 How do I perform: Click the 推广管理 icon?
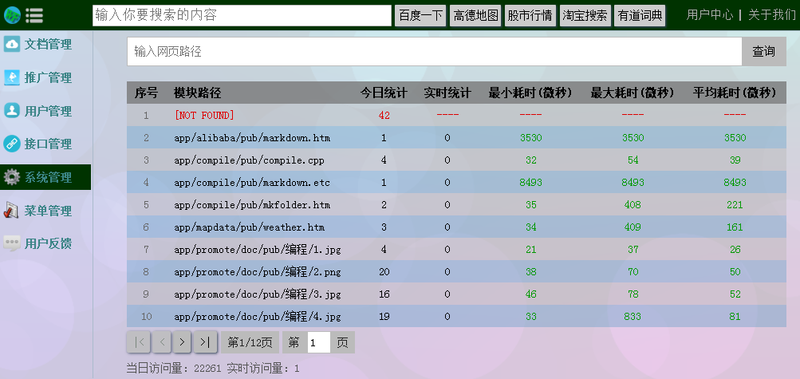[x=12, y=78]
